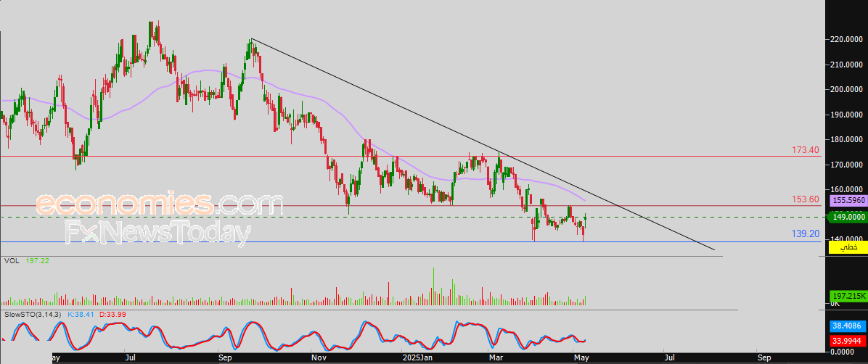
Task: Click the 140.0000 price axis label
Action: 847,239
